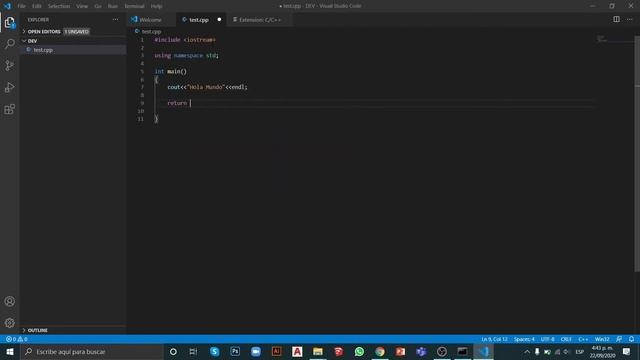Open the Run and Debug view icon

pos(10,87)
